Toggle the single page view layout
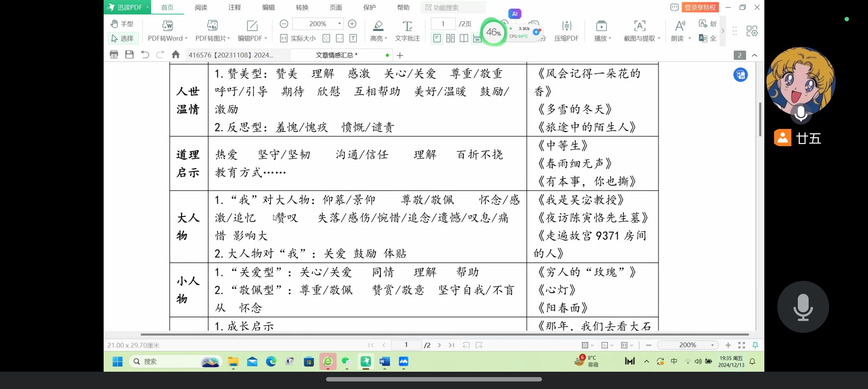The width and height of the screenshot is (868, 389). (x=437, y=38)
